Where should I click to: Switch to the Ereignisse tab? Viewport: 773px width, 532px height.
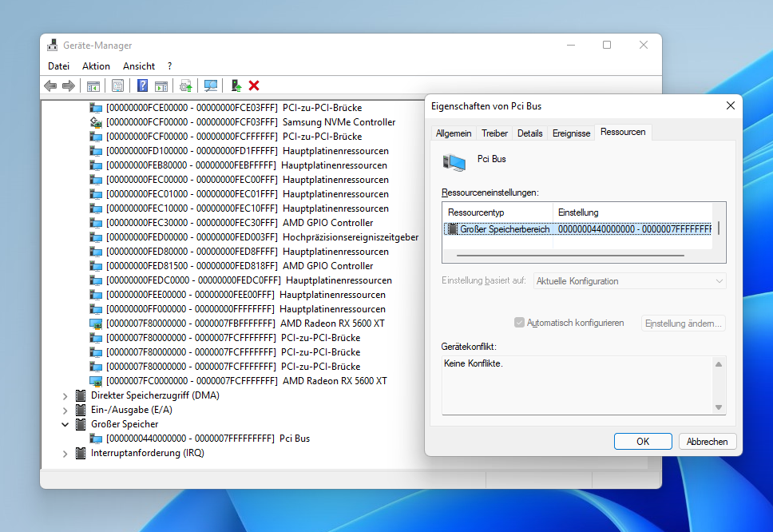(572, 133)
